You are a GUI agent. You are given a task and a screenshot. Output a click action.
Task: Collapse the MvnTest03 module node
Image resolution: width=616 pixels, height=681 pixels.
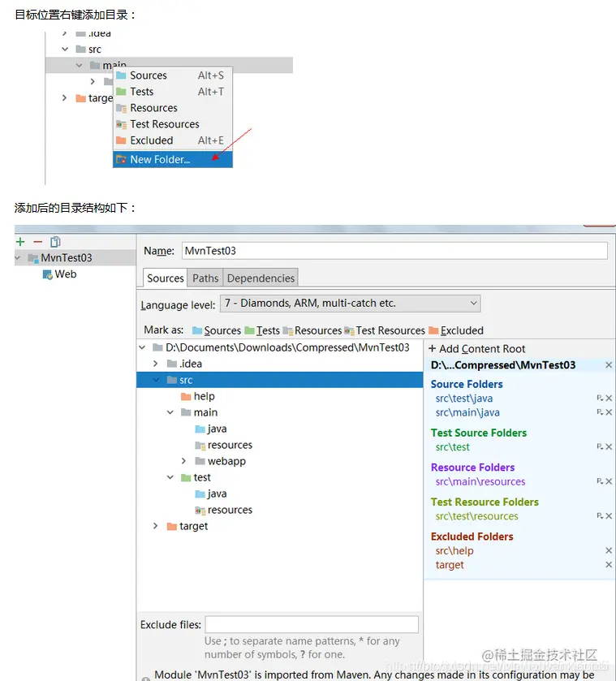point(18,258)
